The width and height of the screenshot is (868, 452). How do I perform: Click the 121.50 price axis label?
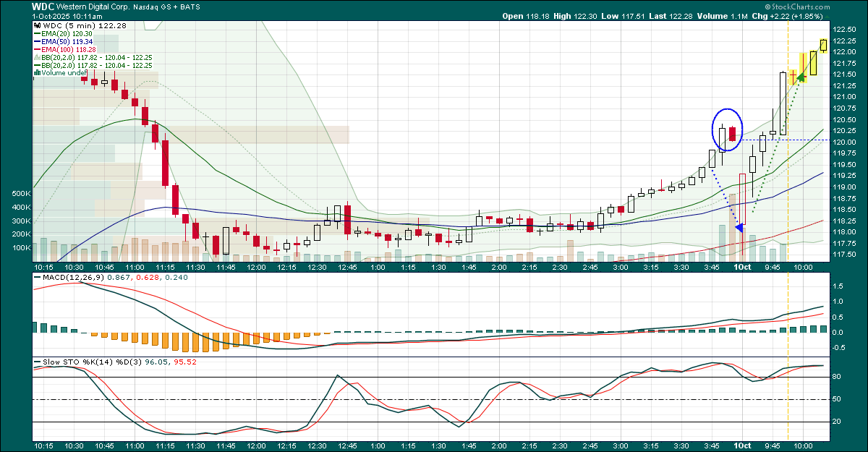pyautogui.click(x=844, y=74)
